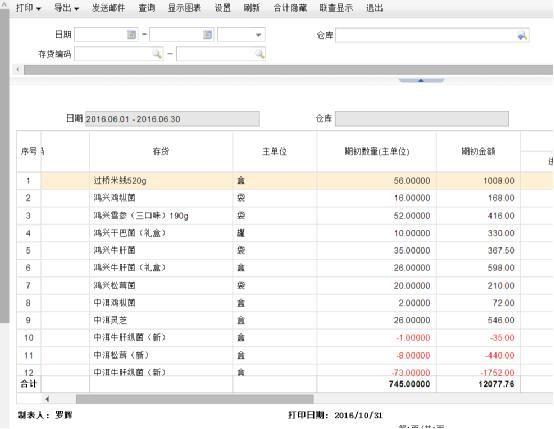This screenshot has width=554, height=429.
Task: Open the end date calendar picker
Action: tap(207, 35)
